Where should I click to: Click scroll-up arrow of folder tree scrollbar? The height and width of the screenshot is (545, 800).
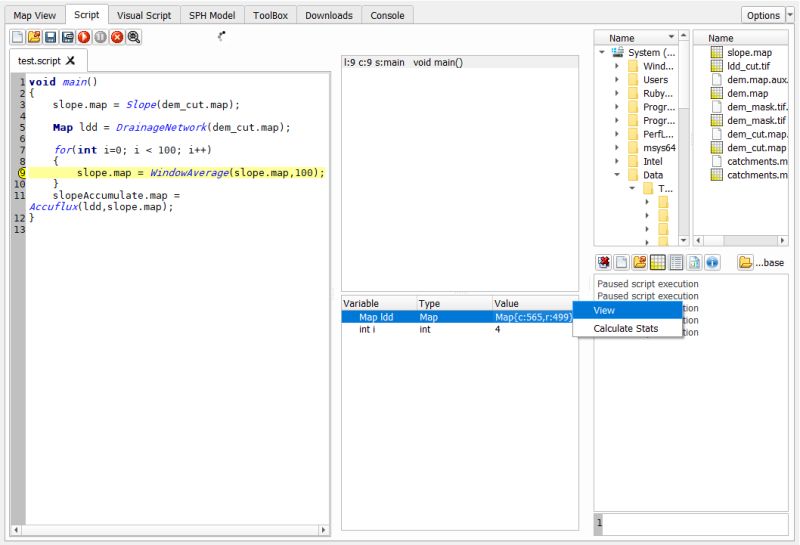[x=684, y=36]
